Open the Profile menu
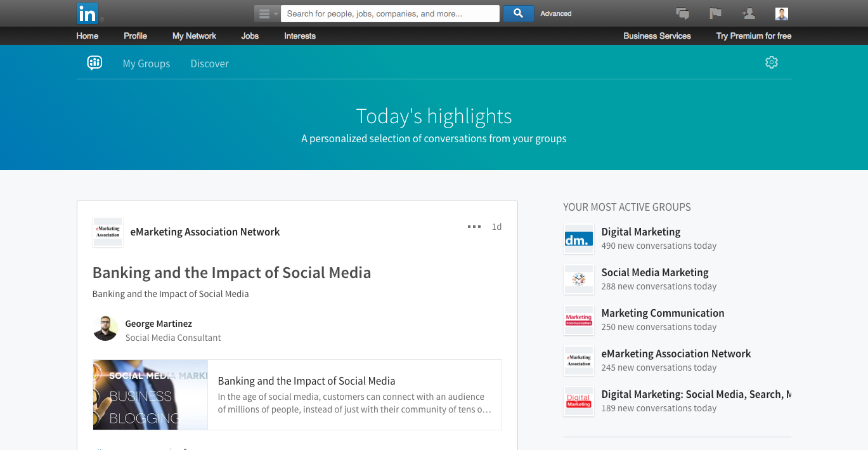 pyautogui.click(x=135, y=36)
